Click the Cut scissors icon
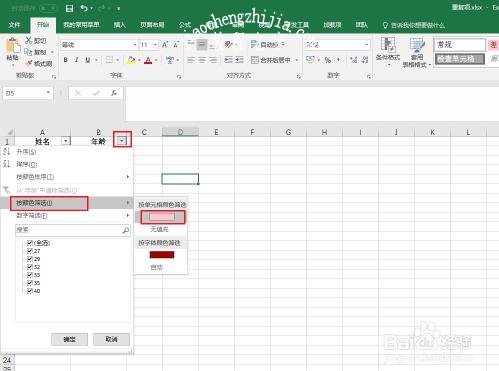Screen dimensions: 499x371 click(x=29, y=41)
